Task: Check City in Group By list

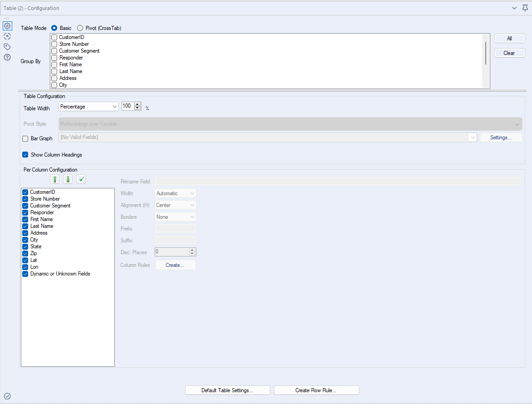Action: 54,85
